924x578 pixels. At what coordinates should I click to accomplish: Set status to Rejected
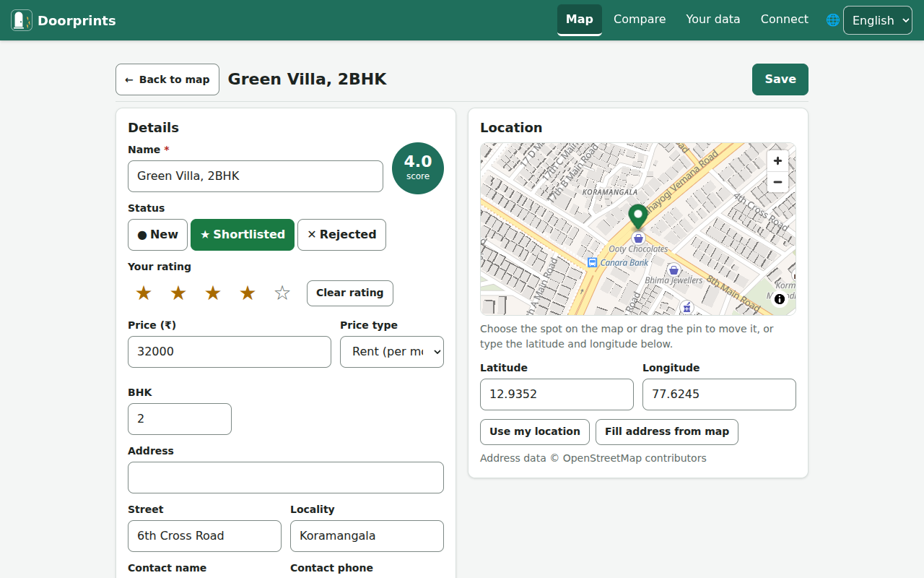pos(341,235)
